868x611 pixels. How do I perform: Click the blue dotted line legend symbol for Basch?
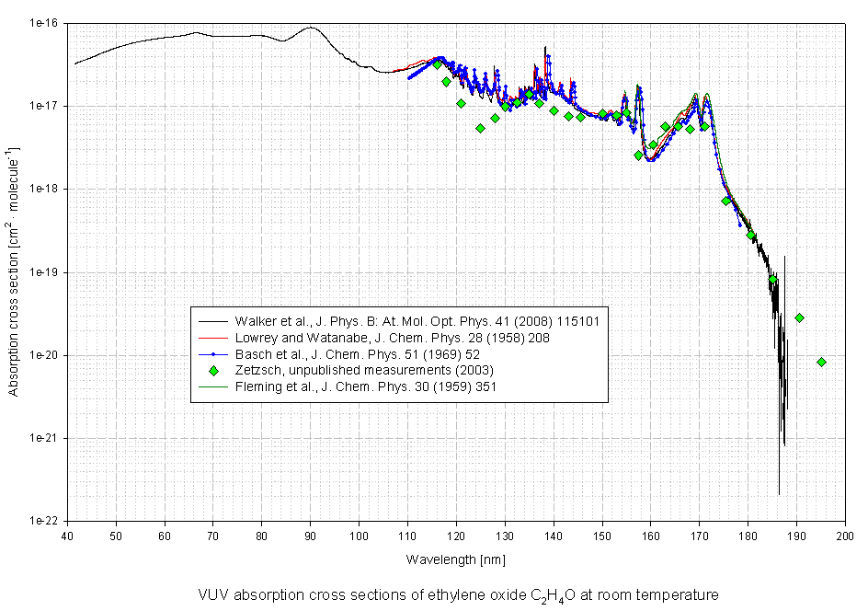pyautogui.click(x=213, y=353)
